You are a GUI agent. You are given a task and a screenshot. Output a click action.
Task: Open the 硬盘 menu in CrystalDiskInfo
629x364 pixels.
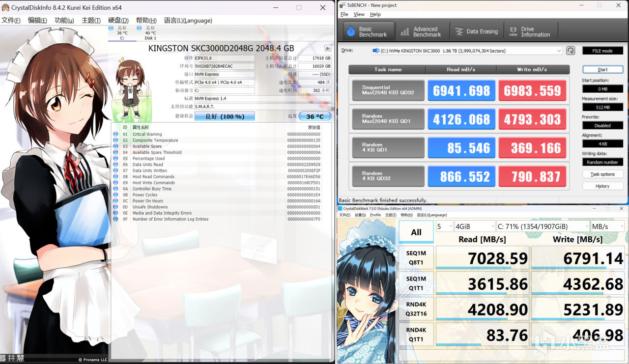[118, 21]
